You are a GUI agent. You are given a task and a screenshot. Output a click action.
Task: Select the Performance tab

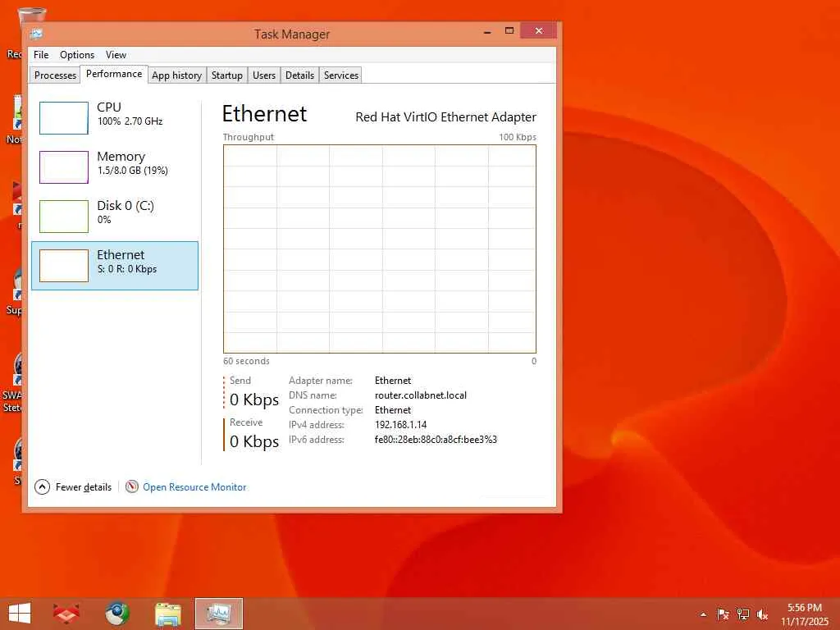[114, 74]
